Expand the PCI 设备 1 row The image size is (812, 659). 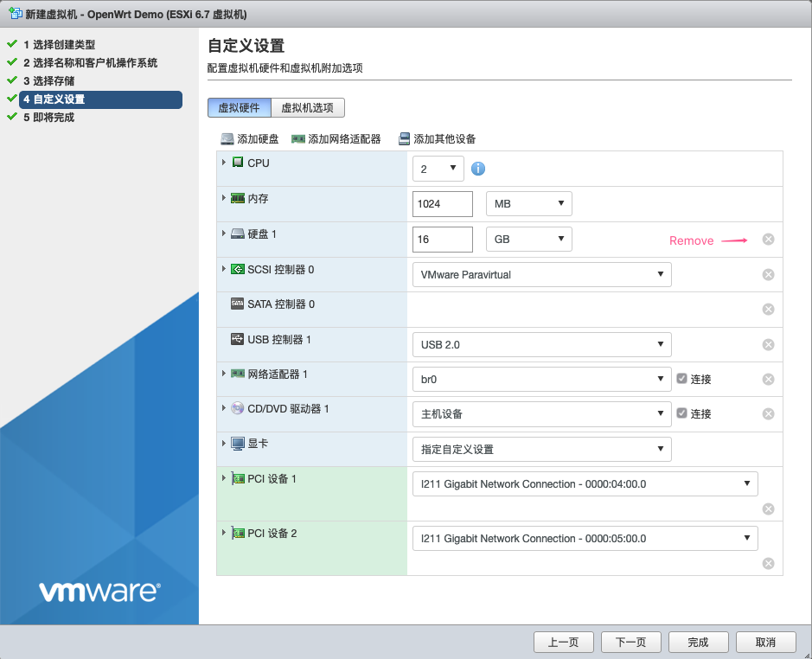tap(224, 478)
